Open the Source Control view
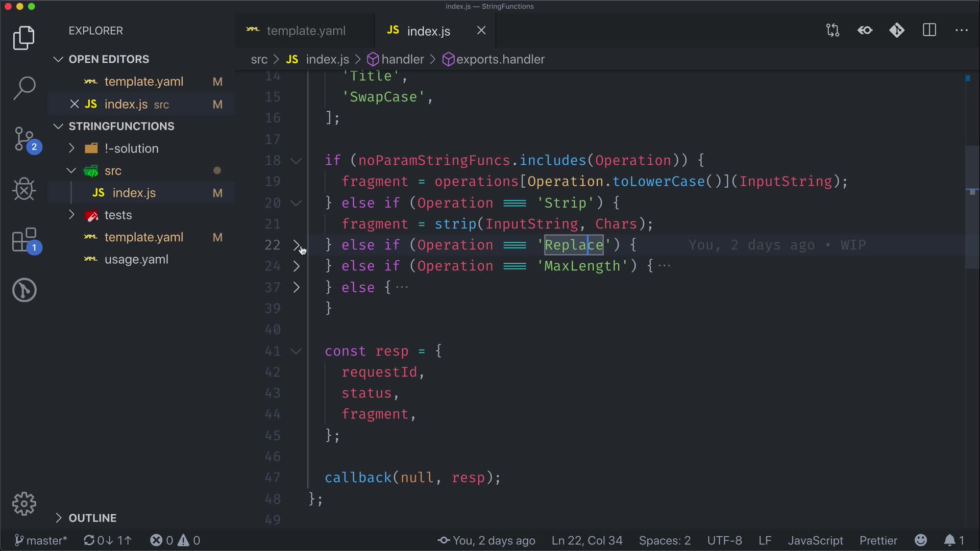 point(24,139)
